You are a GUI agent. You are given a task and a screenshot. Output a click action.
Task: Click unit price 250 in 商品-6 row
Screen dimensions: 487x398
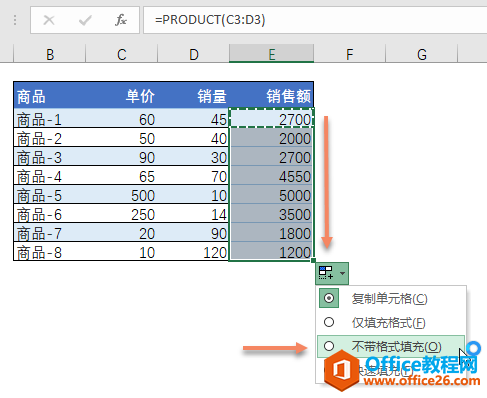(122, 213)
